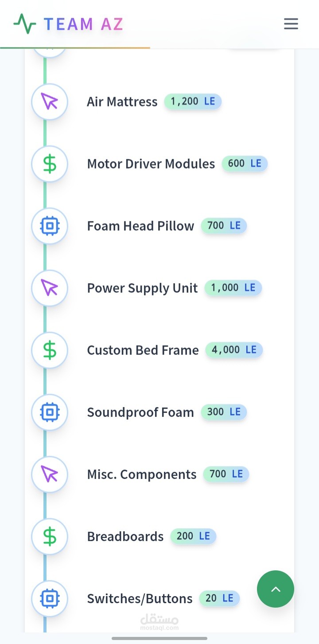Screen dimensions: 319x644
Task: Select the Breadboards item label
Action: pyautogui.click(x=125, y=536)
